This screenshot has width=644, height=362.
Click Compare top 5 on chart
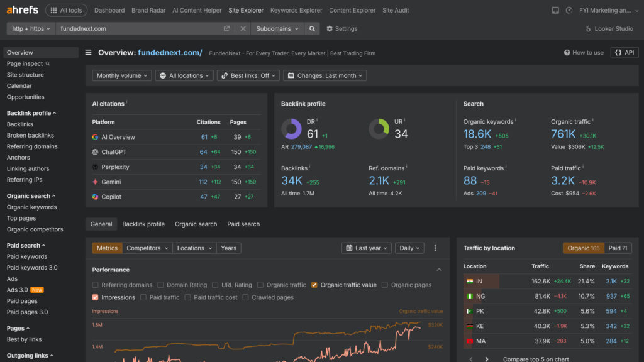point(536,359)
